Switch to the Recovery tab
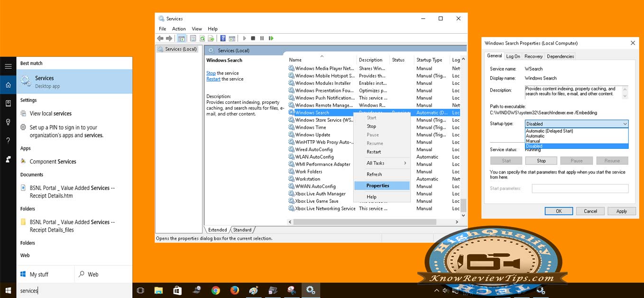The width and height of the screenshot is (644, 298). 533,56
